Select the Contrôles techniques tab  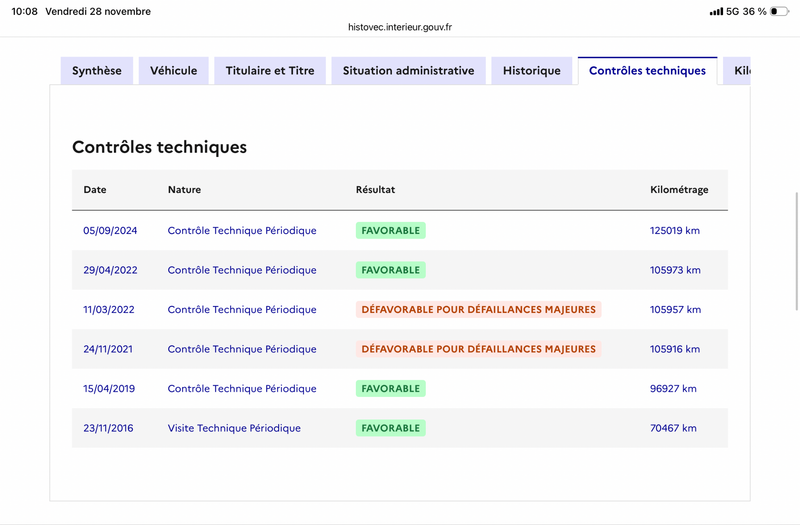(647, 71)
